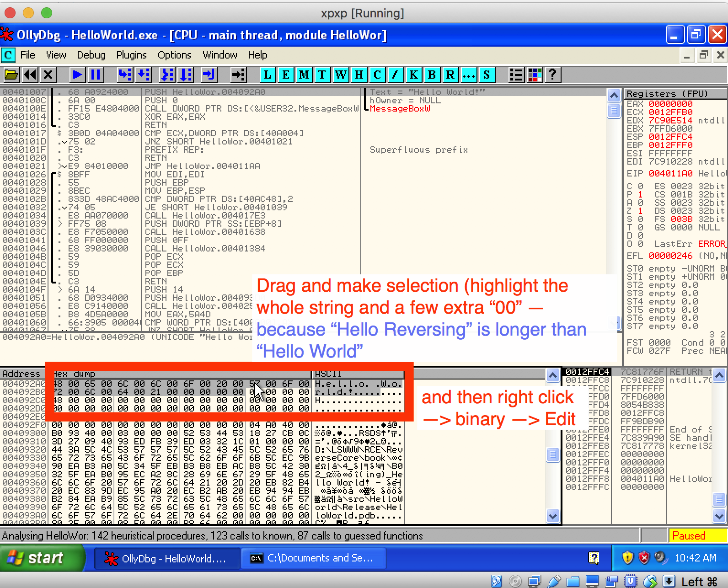Image resolution: width=728 pixels, height=588 pixels.
Task: Open Run trace with dots button
Action: tap(469, 75)
